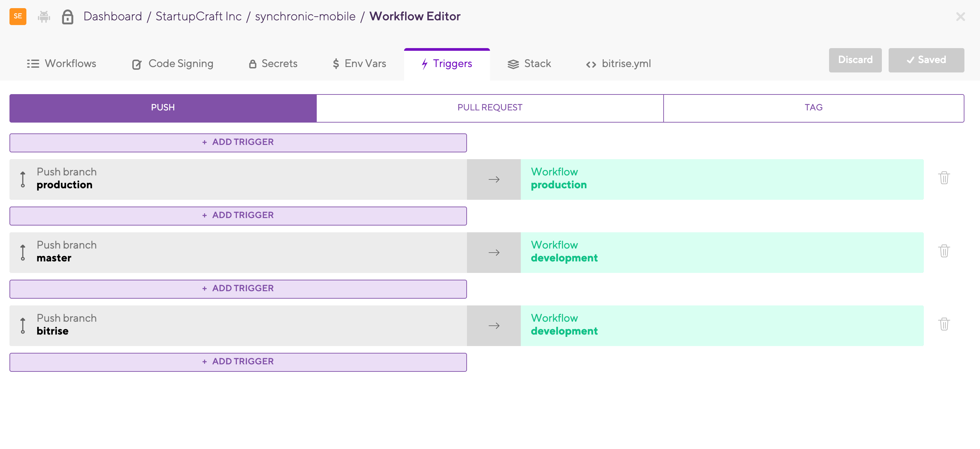Click the arrow between bitrise and development workflow
Image resolution: width=980 pixels, height=449 pixels.
494,326
